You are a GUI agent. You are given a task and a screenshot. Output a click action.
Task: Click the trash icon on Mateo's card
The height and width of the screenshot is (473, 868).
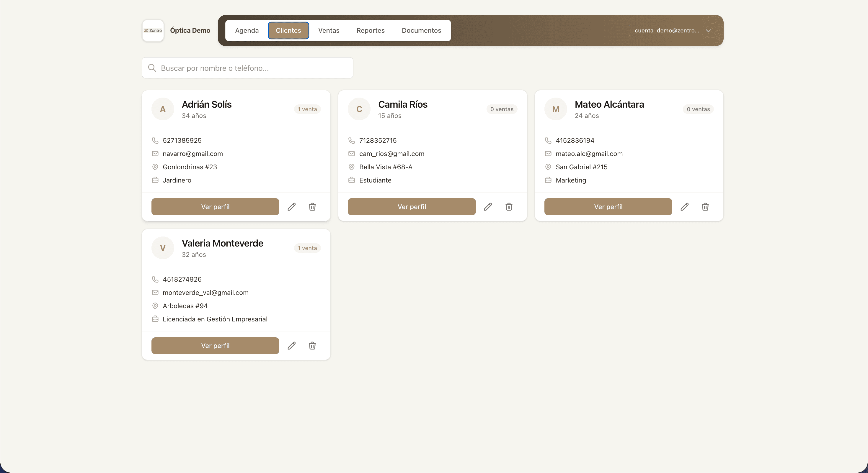(705, 206)
